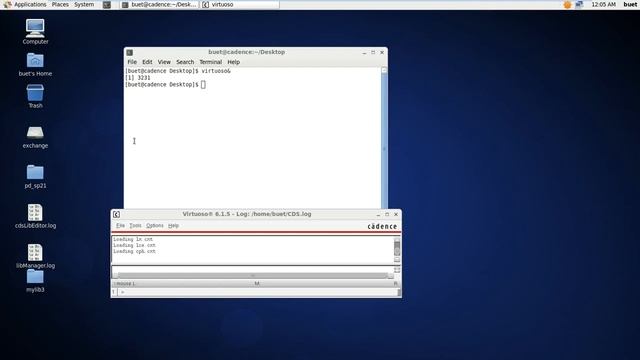Click the Virtuoso log window title icon
Viewport: 640px width, 360px height.
click(116, 214)
